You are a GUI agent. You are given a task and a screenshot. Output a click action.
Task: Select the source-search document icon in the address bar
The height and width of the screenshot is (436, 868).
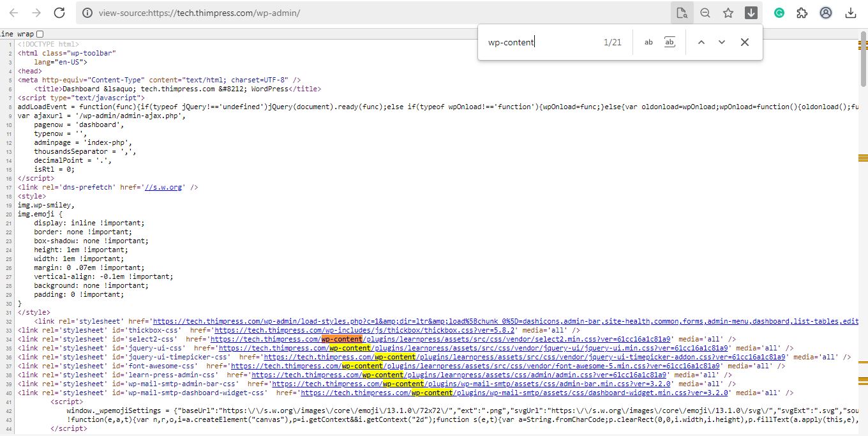pyautogui.click(x=682, y=12)
